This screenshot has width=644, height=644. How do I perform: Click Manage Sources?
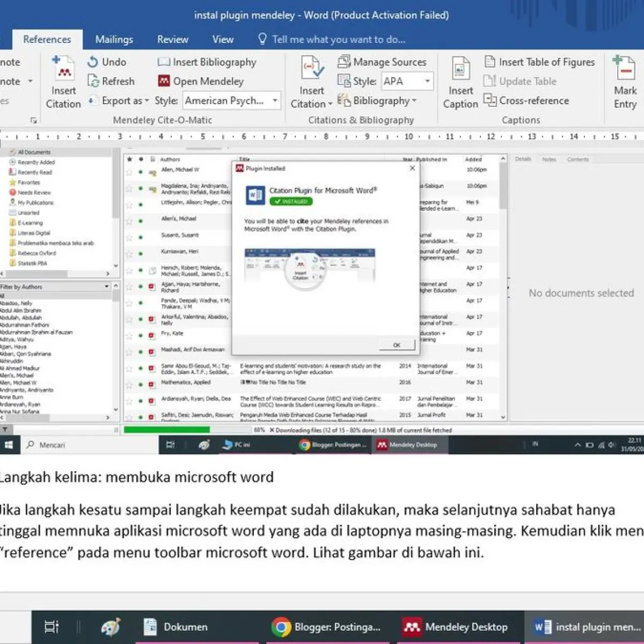tap(382, 62)
